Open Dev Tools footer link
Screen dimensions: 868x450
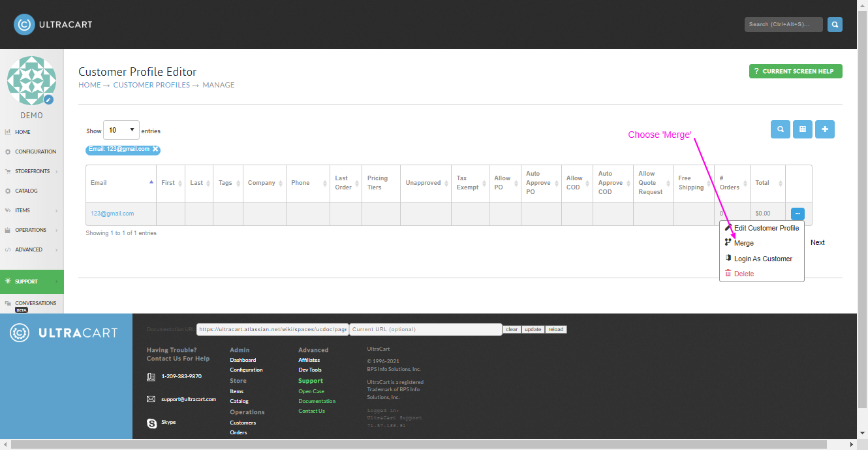310,370
